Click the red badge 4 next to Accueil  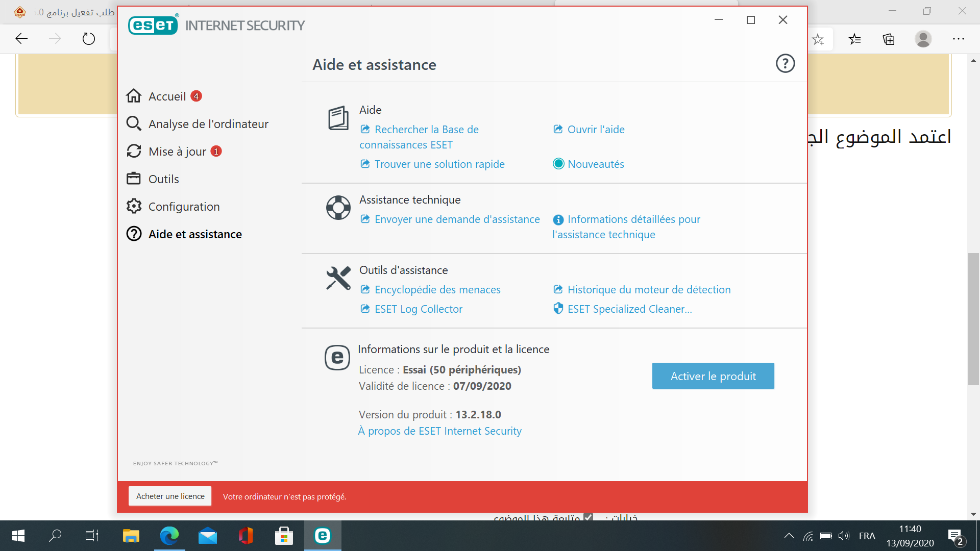pos(196,96)
